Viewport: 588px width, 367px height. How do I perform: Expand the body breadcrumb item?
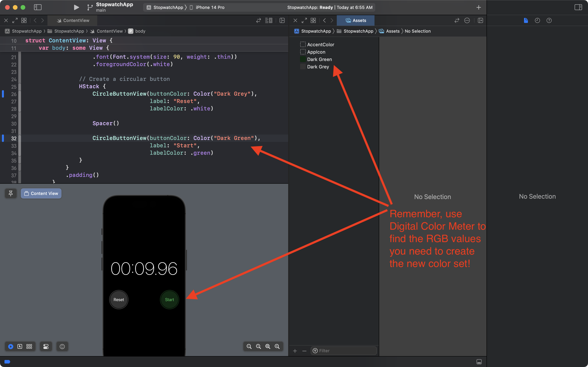tap(140, 31)
